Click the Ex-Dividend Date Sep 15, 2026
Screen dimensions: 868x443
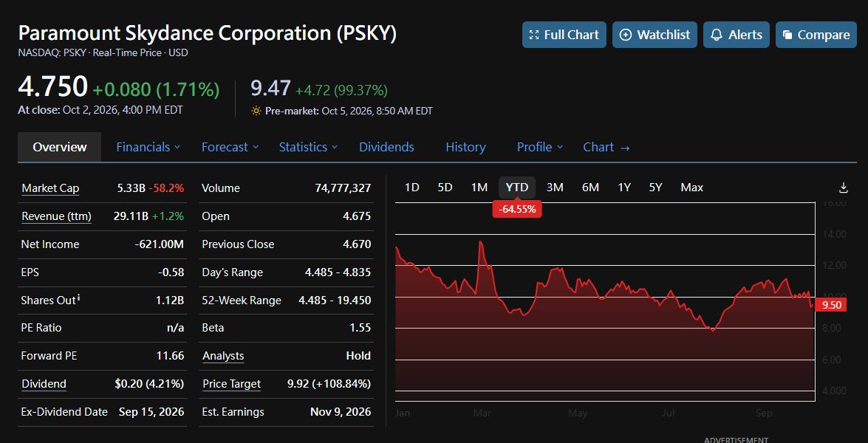[151, 412]
